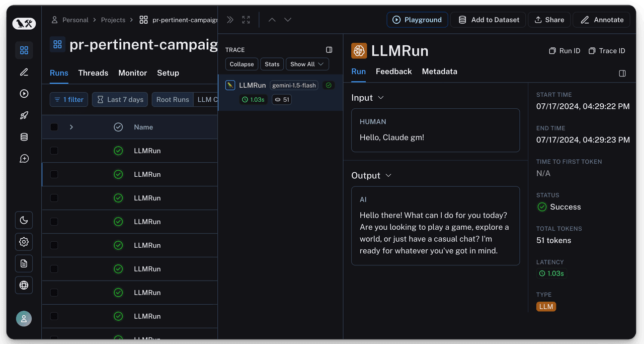Collapse the Output section chevron
Image resolution: width=644 pixels, height=344 pixels.
[388, 175]
